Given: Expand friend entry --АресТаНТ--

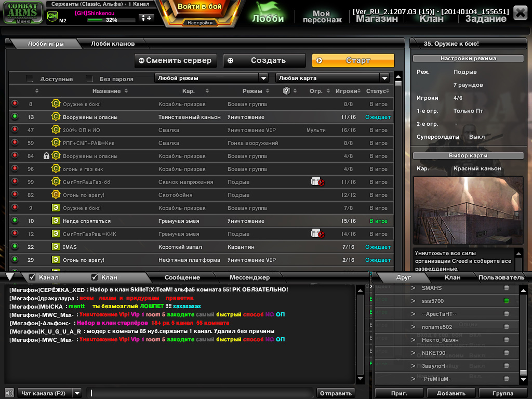Looking at the screenshot, I should (413, 314).
